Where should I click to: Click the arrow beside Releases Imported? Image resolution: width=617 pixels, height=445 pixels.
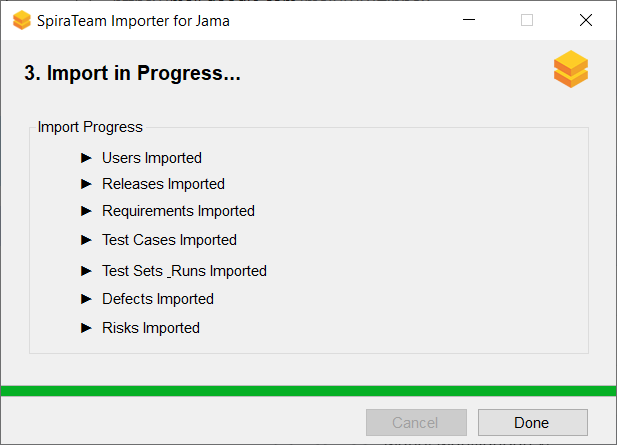pos(86,184)
